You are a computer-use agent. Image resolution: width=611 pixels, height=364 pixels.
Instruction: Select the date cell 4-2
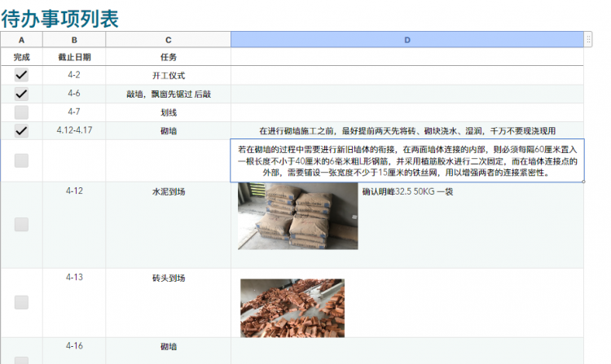(74, 75)
